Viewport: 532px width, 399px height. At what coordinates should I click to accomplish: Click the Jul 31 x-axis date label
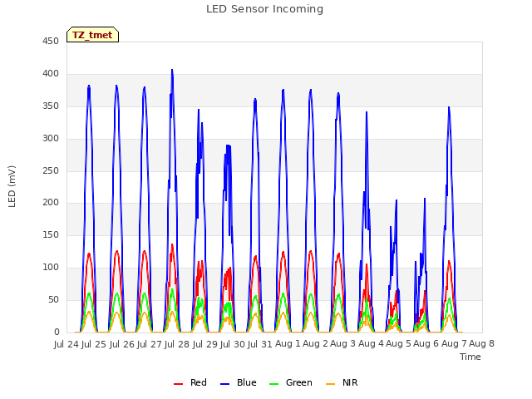click(260, 344)
